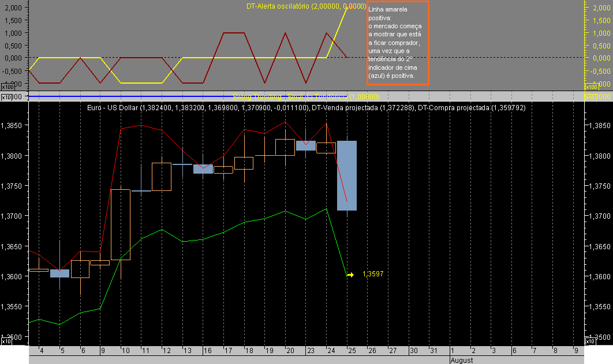Image resolution: width=613 pixels, height=364 pixels.
Task: Click the orange annotation box about Linha amarela positiva
Action: [x=398, y=43]
